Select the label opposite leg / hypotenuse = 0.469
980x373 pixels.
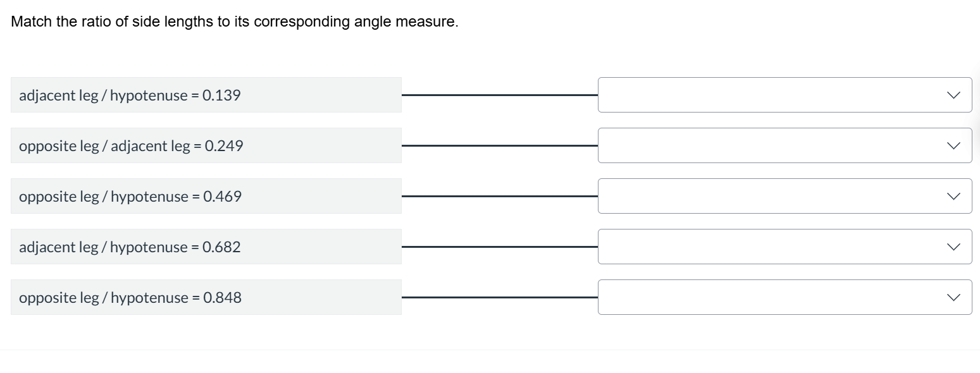pos(130,196)
